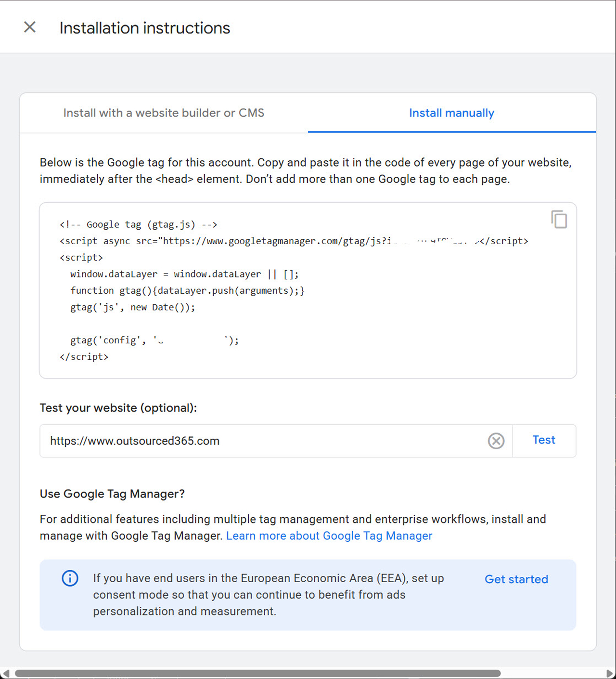Click the scroll left arrow
616x679 pixels.
[5, 673]
